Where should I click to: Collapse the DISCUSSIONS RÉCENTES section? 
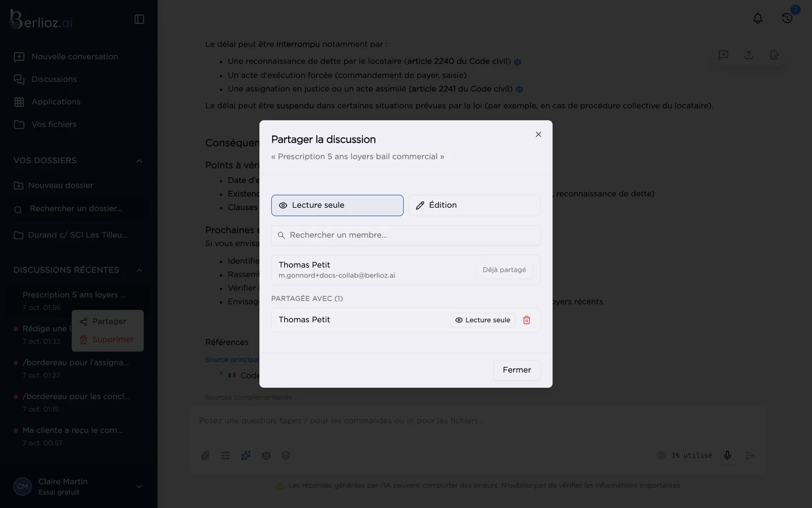point(139,270)
